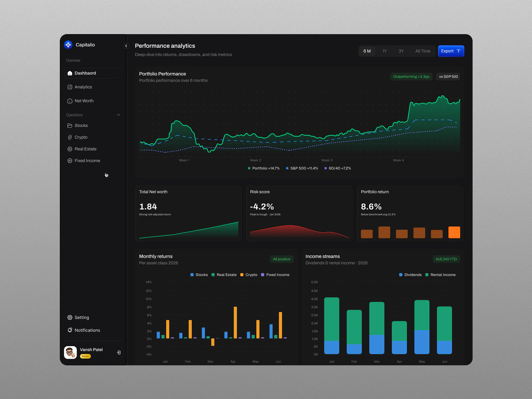Open the Portfolio return card
The image size is (532, 399).
pyautogui.click(x=410, y=214)
